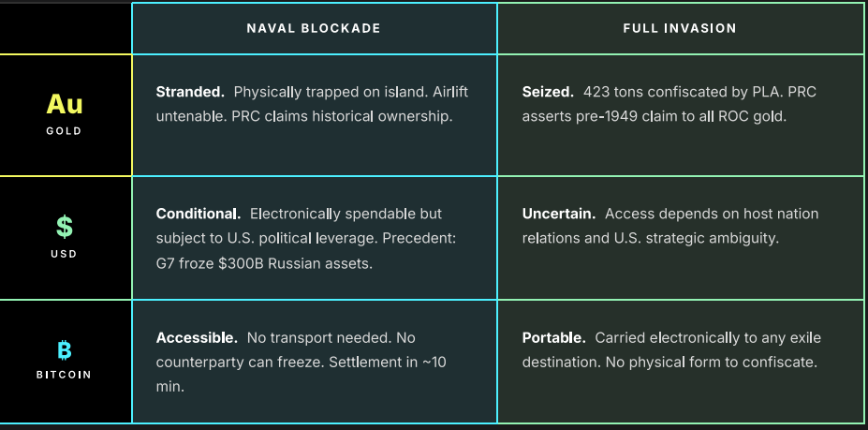Click the GOLD row label

65,131
